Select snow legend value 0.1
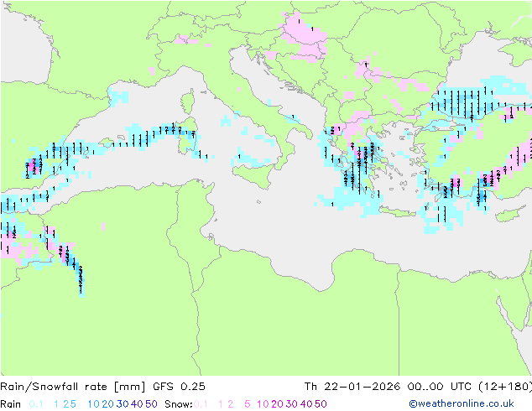Viewport: 532px width, 411px height. (201, 404)
